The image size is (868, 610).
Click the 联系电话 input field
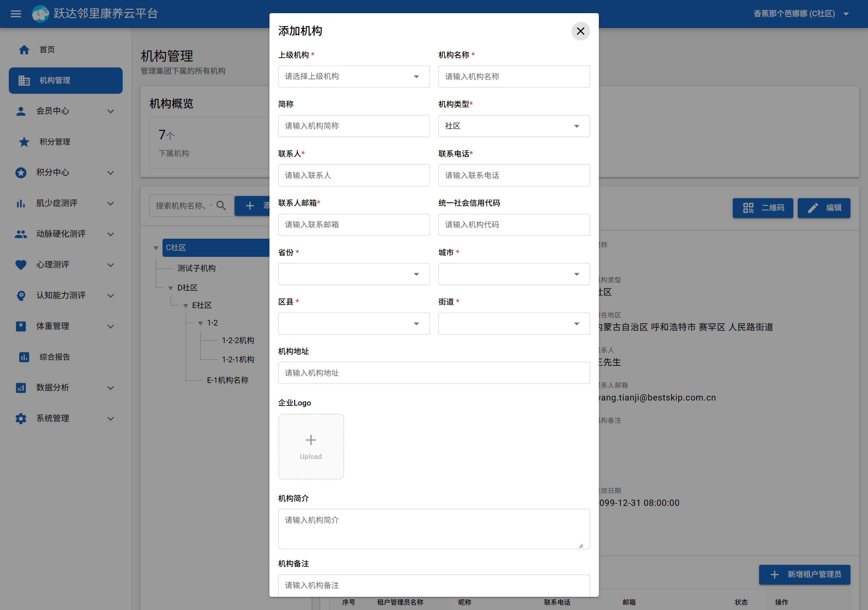514,175
